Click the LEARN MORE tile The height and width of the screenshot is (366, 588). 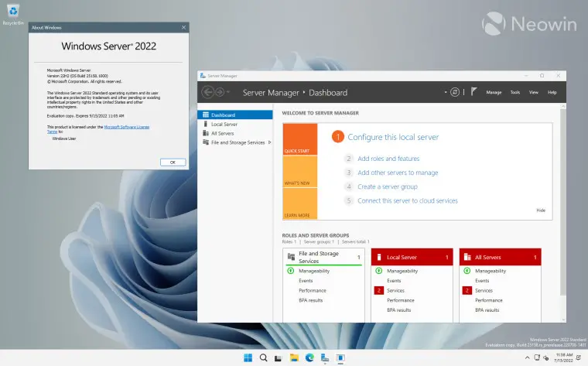tap(299, 206)
